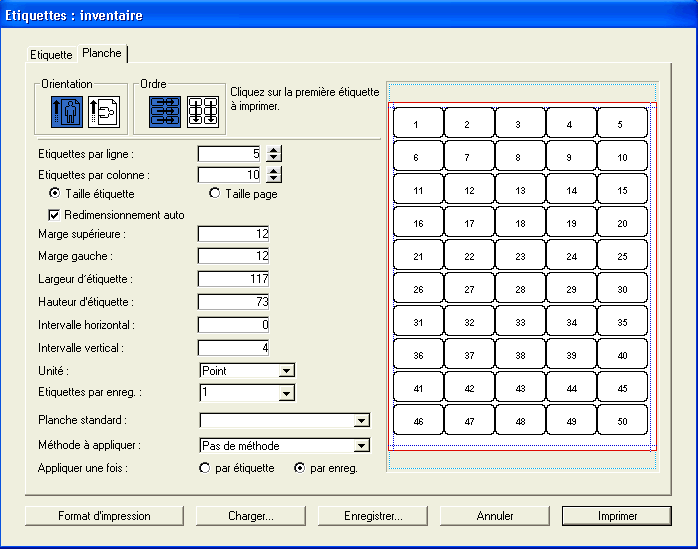Switch to the Etiquette tab

pyautogui.click(x=52, y=54)
